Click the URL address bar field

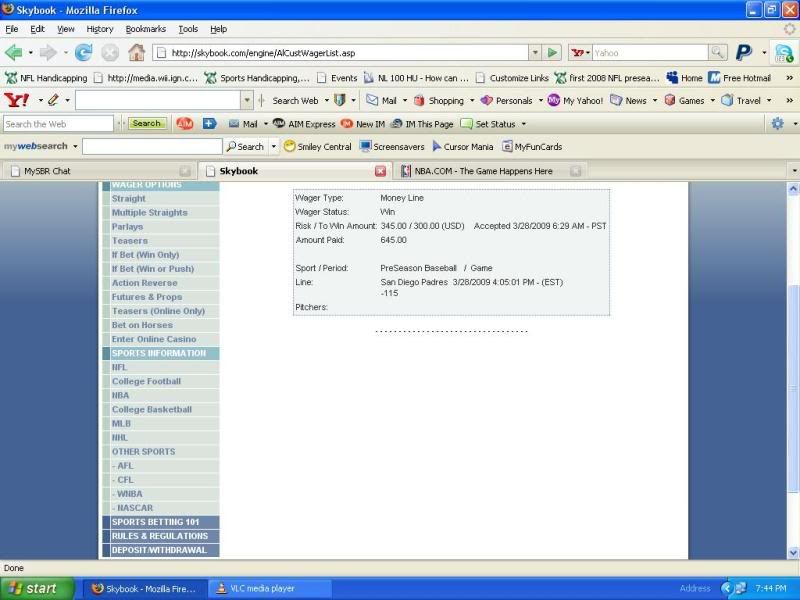pyautogui.click(x=342, y=53)
